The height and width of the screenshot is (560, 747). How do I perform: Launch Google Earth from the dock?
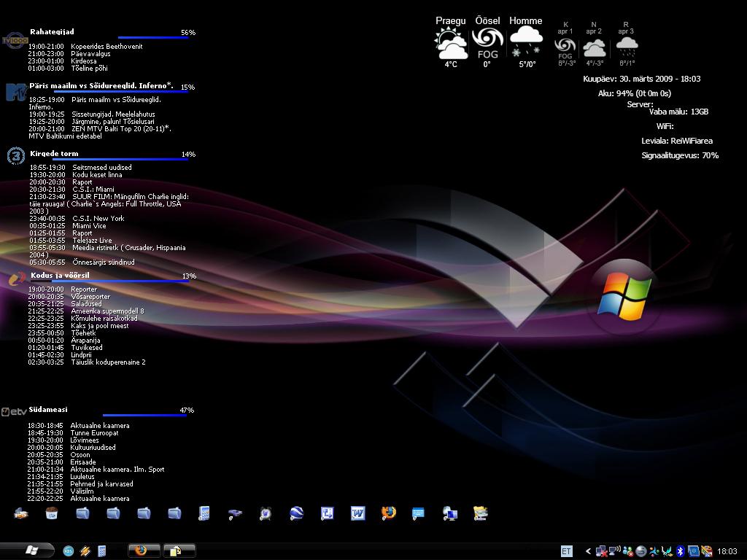coord(296,513)
